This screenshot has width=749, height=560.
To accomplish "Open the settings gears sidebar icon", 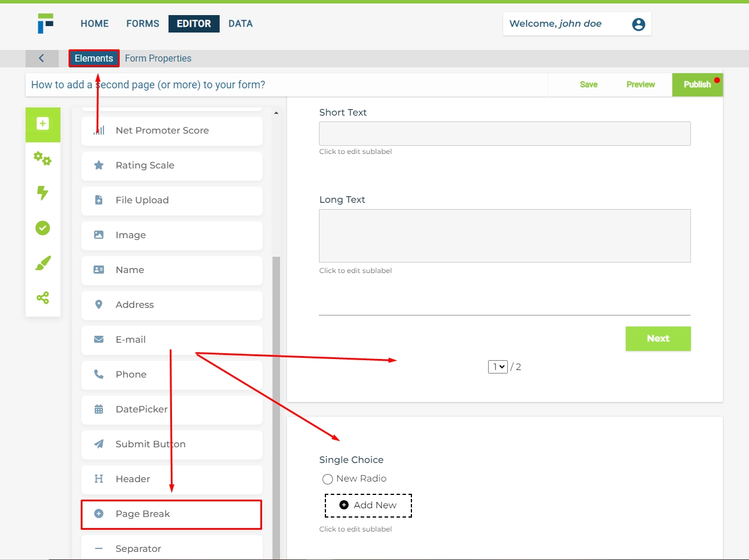I will [x=42, y=158].
